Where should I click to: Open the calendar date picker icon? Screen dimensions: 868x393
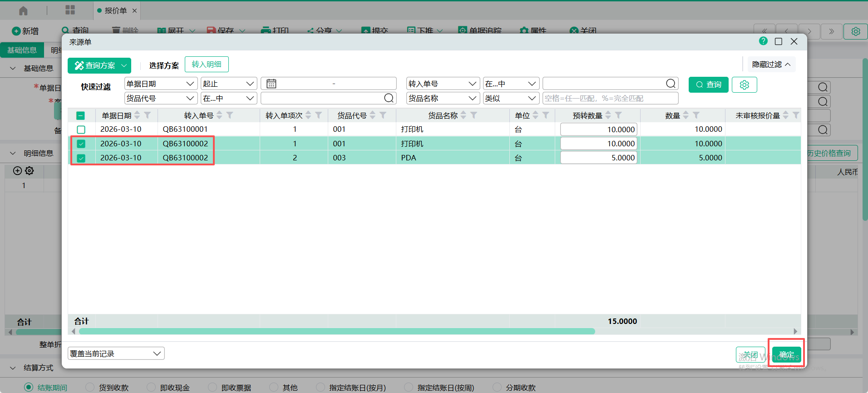click(x=271, y=84)
